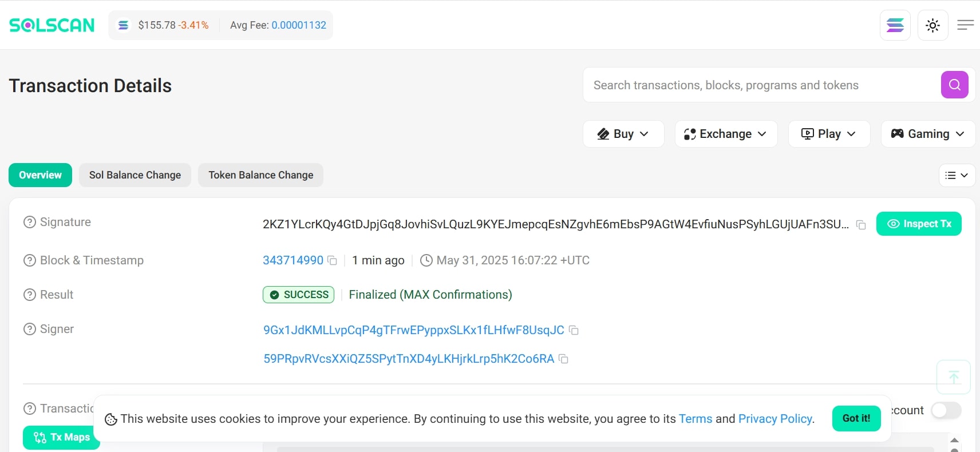Screen dimensions: 980x452
Task: Accept cookies with Got it! button
Action: click(x=856, y=418)
